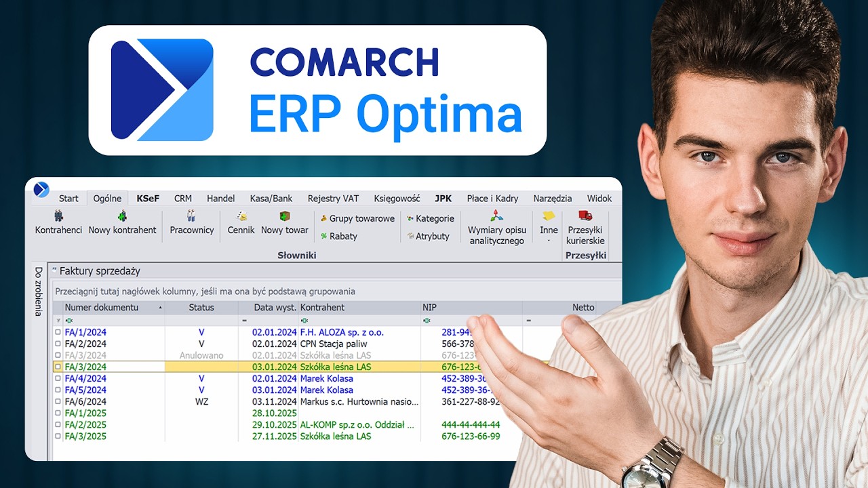The image size is (868, 488).
Task: Click filter icon under Kontrahent column
Action: click(x=304, y=321)
